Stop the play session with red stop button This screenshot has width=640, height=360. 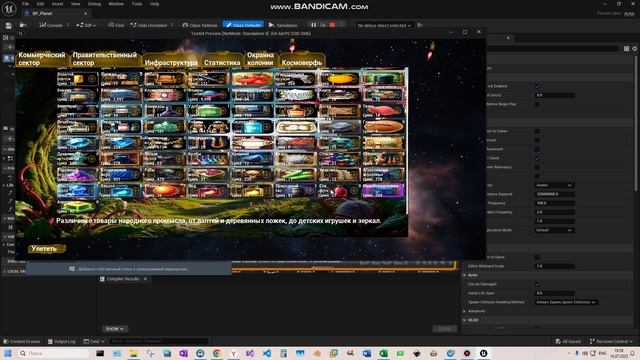pyautogui.click(x=332, y=25)
